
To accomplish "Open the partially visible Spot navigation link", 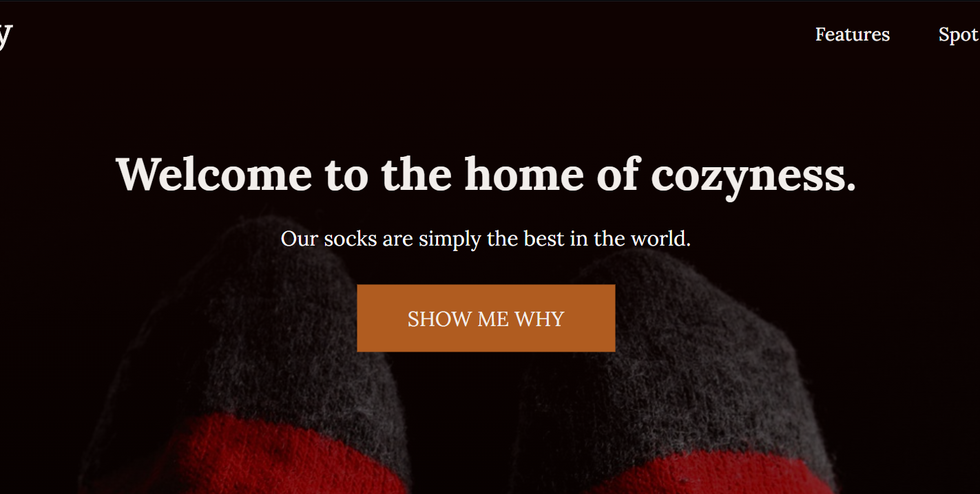I will pos(959,35).
